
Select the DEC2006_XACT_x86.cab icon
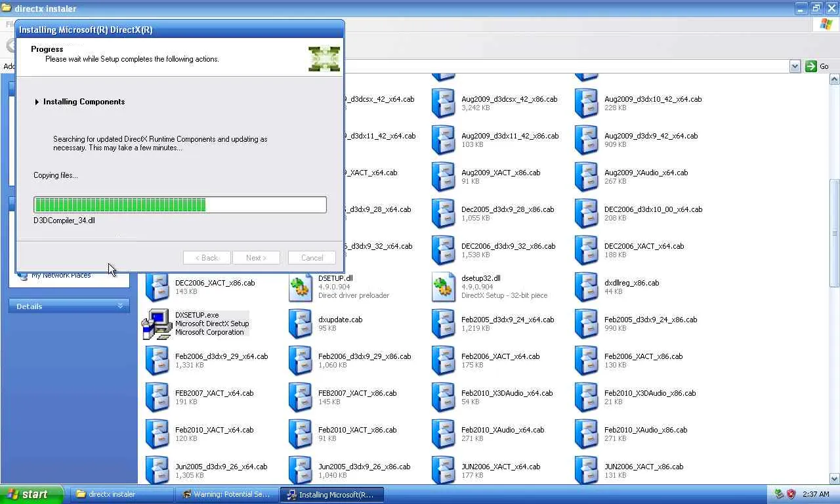click(157, 287)
